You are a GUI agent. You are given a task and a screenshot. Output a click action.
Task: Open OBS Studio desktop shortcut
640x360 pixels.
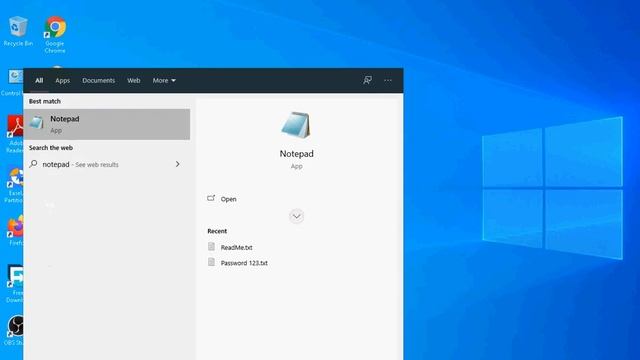click(15, 330)
